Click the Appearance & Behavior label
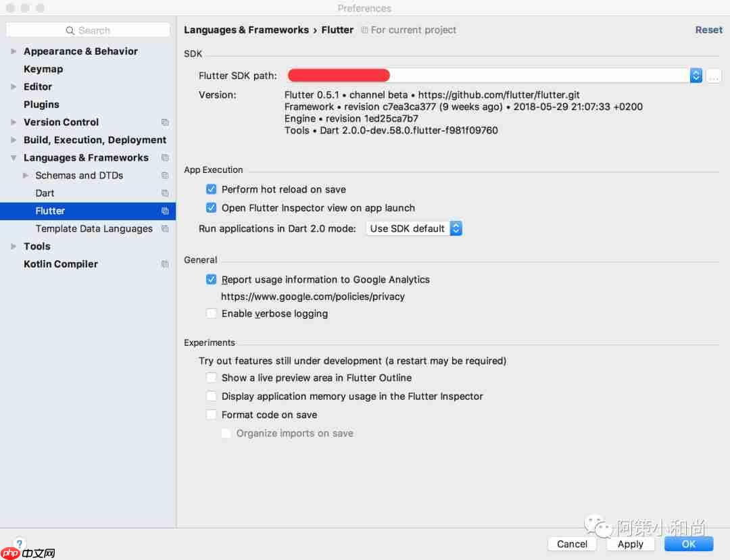This screenshot has height=560, width=730. 80,51
